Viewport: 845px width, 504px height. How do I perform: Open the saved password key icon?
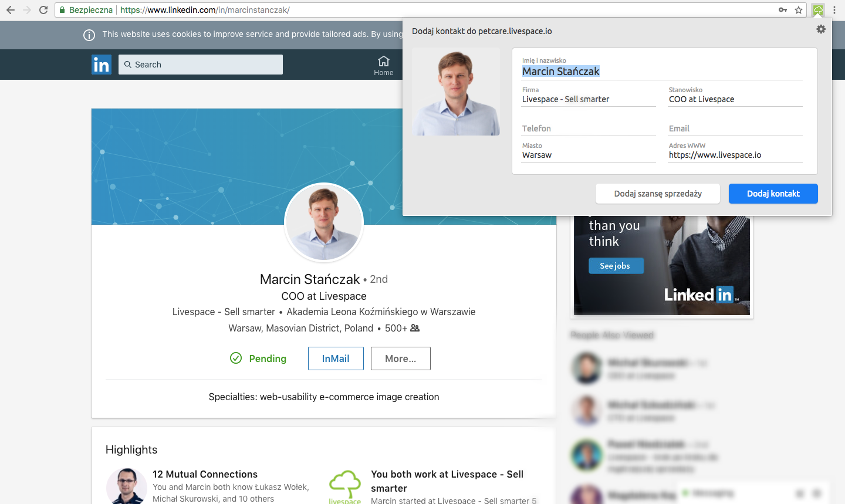(783, 10)
